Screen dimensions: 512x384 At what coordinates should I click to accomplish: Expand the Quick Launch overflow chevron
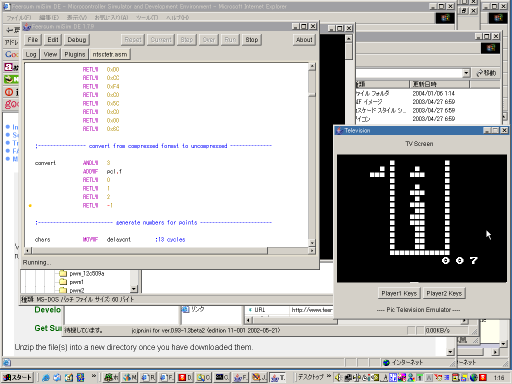point(94,376)
